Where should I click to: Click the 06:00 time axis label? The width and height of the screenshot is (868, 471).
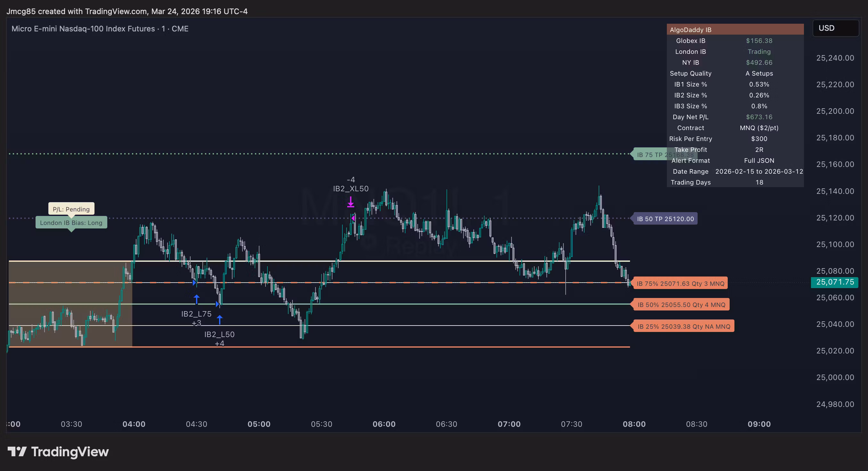[384, 424]
